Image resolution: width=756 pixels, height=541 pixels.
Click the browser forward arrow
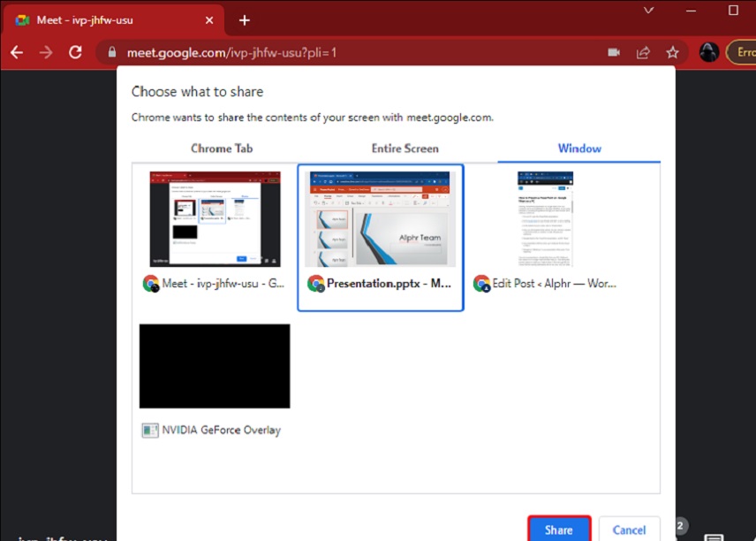coord(46,52)
